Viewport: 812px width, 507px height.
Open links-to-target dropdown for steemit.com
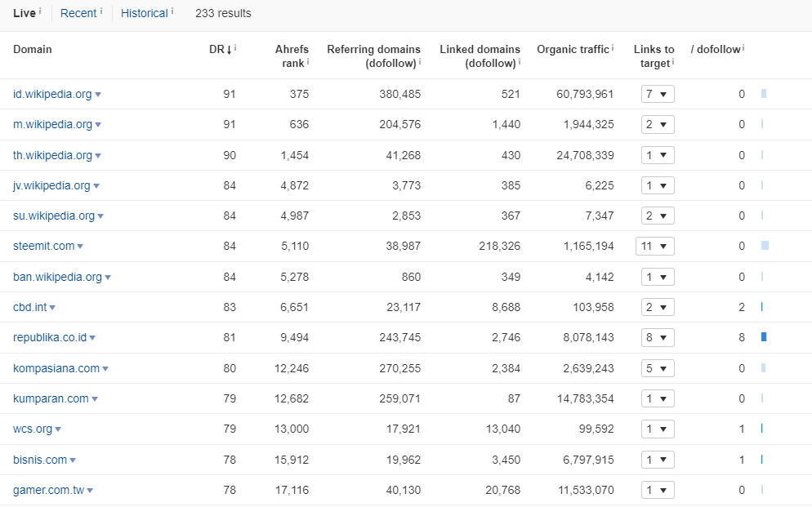click(x=655, y=247)
